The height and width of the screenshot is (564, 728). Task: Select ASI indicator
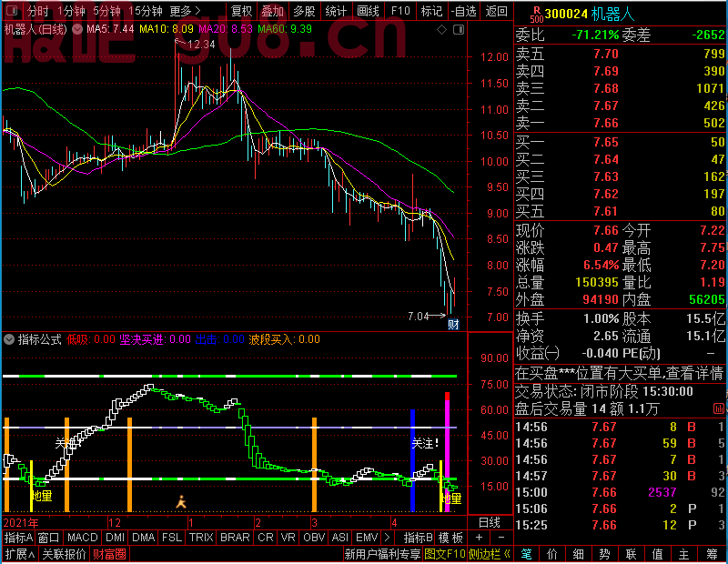(x=339, y=538)
